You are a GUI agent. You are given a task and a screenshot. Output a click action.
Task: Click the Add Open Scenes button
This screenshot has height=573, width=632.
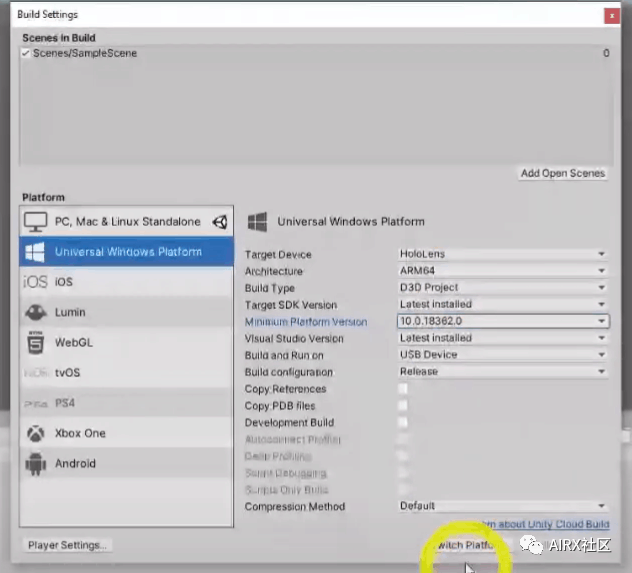tap(563, 173)
